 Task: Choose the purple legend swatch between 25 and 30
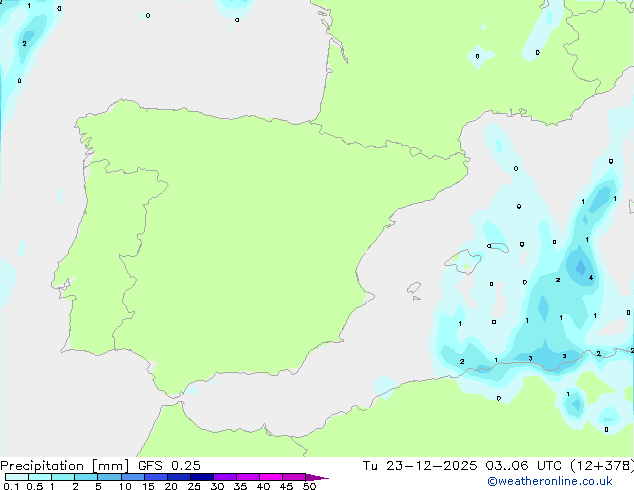coord(203,478)
